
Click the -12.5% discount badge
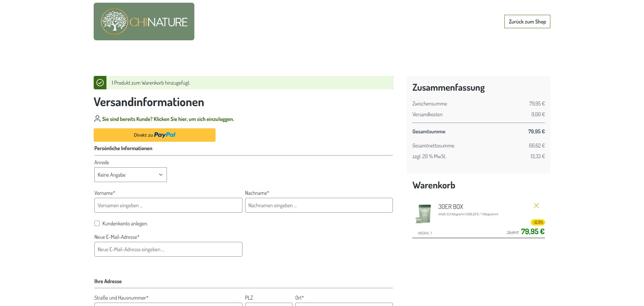click(x=538, y=222)
